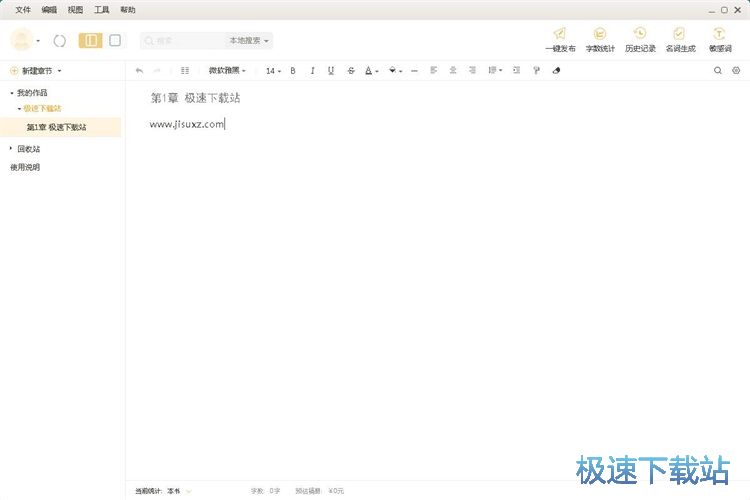Open the 编辑 menu
750x500 pixels.
49,10
